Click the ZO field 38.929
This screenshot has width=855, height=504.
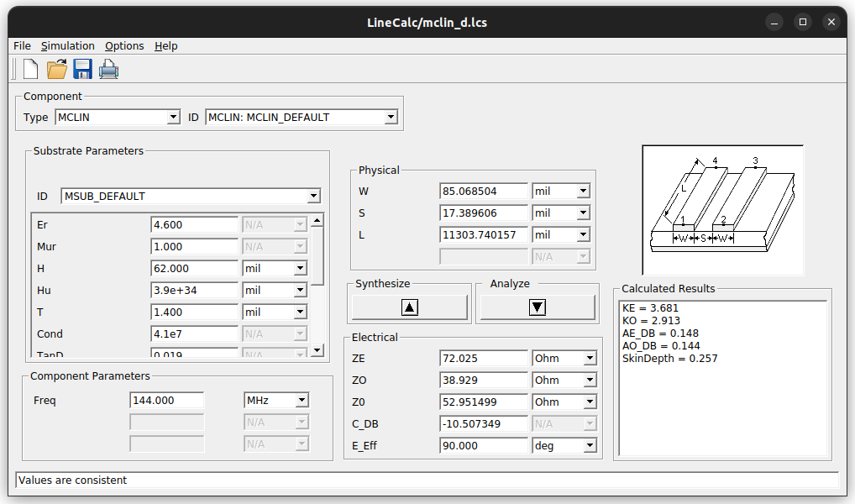coord(484,380)
